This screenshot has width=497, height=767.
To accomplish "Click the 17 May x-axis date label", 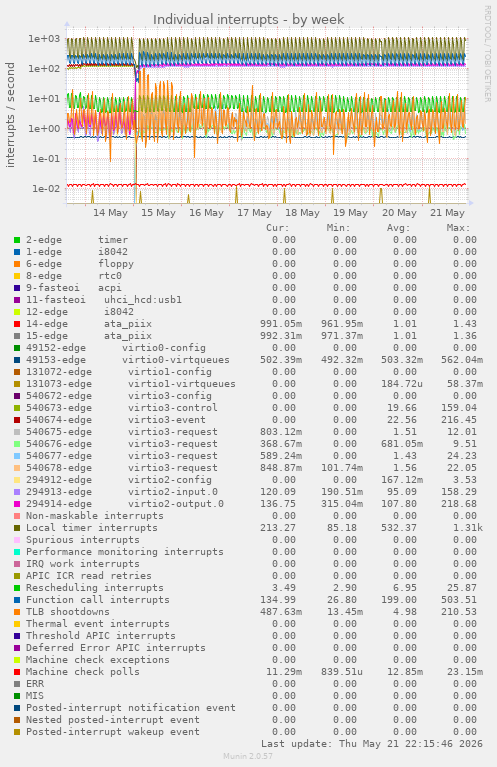I will coord(254,213).
